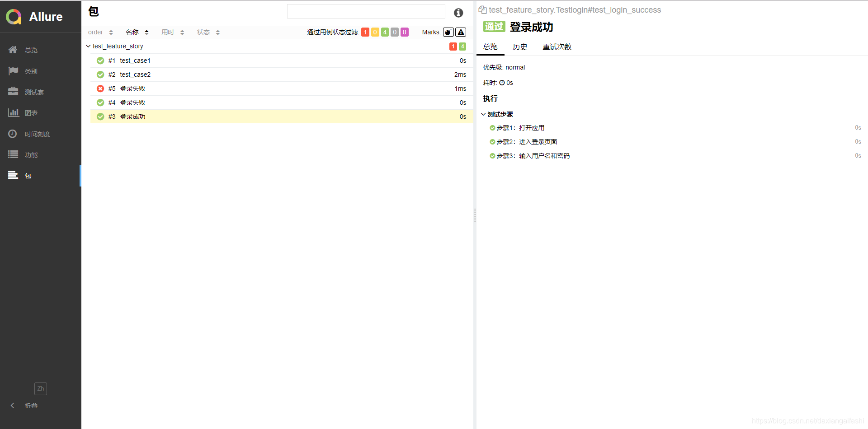Click the red failed count badge of test_feature_story
This screenshot has width=868, height=429.
(x=453, y=47)
